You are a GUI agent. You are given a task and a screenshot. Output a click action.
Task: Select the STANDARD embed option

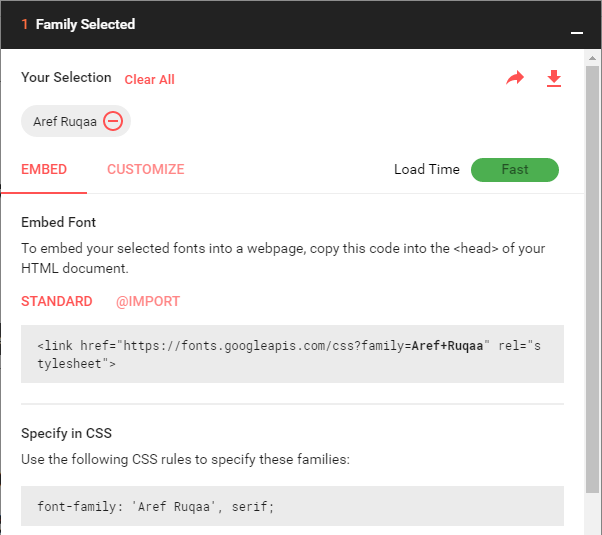click(x=57, y=301)
